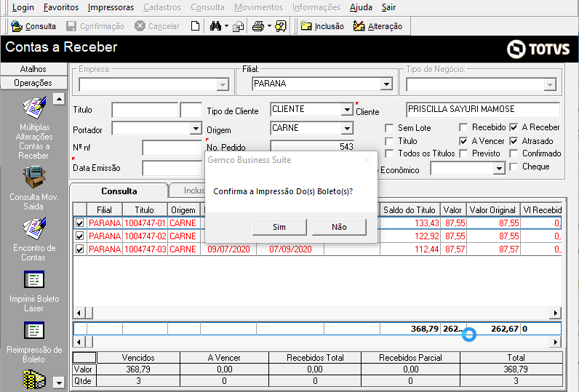Click the 07/09/2020 date cell
579x392 pixels.
(x=290, y=249)
